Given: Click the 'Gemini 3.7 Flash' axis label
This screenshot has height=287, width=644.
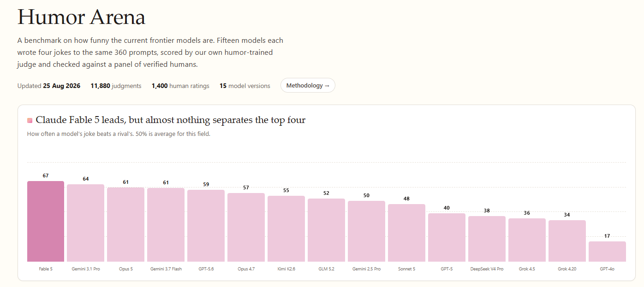Looking at the screenshot, I should pos(166,269).
